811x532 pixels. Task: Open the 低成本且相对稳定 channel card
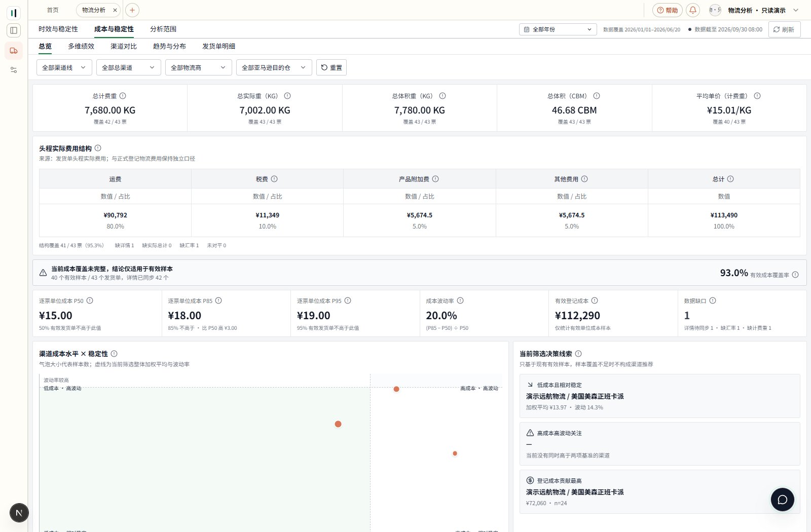(x=659, y=396)
